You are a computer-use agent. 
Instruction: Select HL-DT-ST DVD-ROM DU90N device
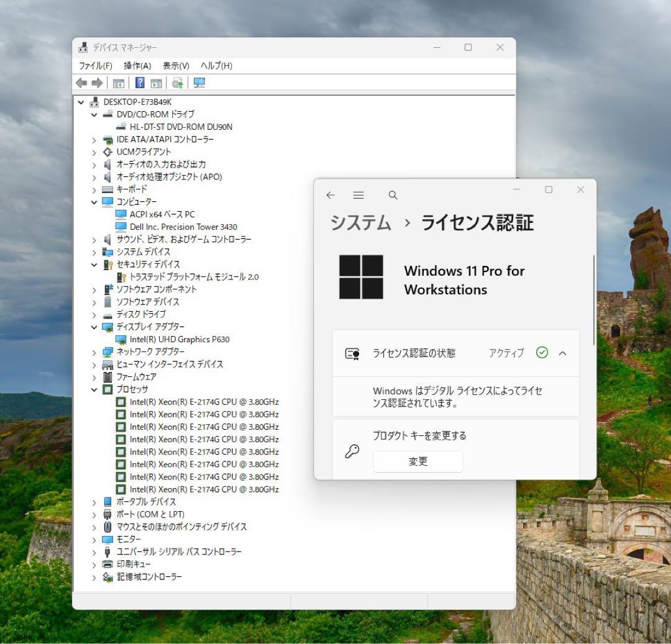[181, 127]
